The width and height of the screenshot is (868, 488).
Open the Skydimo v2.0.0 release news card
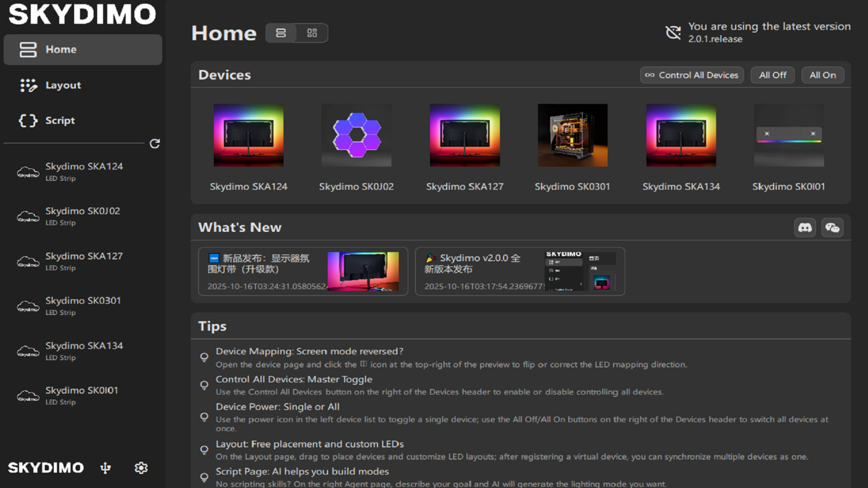tap(519, 272)
